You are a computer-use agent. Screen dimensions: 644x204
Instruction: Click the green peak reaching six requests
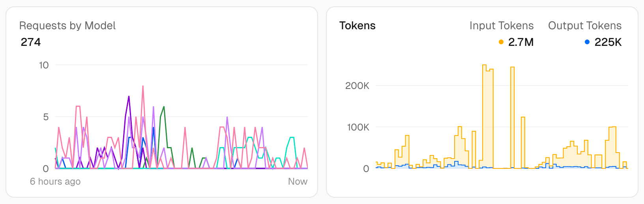click(164, 107)
